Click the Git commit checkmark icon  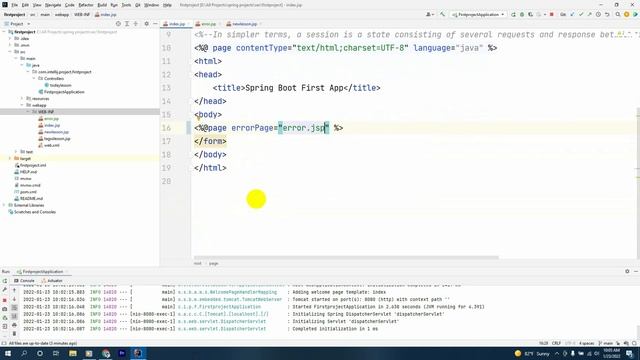(581, 15)
